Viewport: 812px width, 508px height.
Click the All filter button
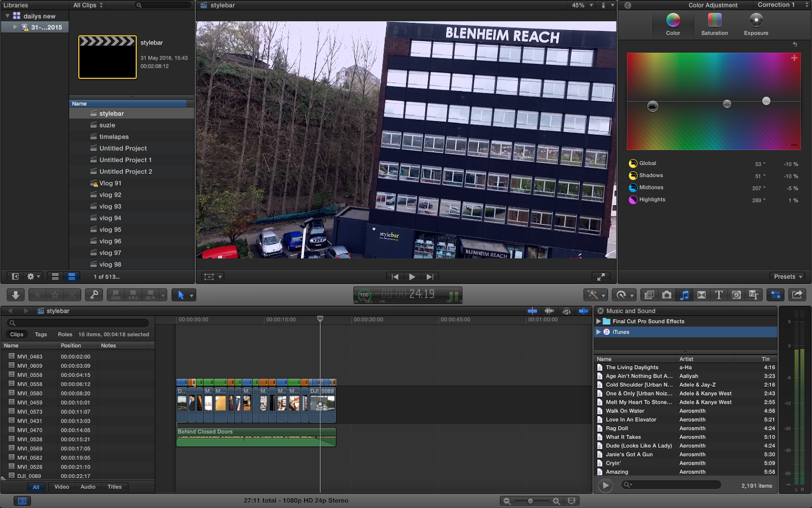[36, 487]
